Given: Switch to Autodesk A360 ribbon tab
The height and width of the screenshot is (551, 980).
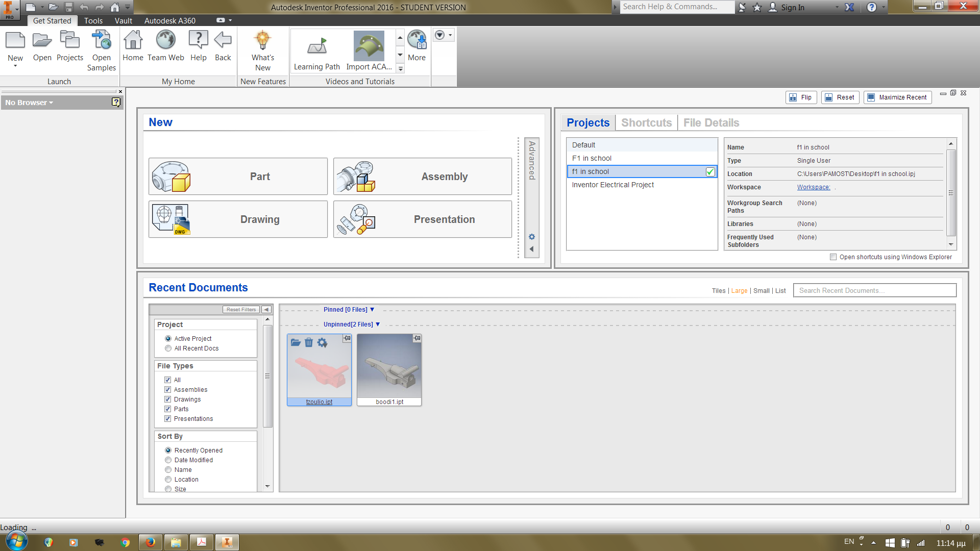Looking at the screenshot, I should click(x=170, y=21).
